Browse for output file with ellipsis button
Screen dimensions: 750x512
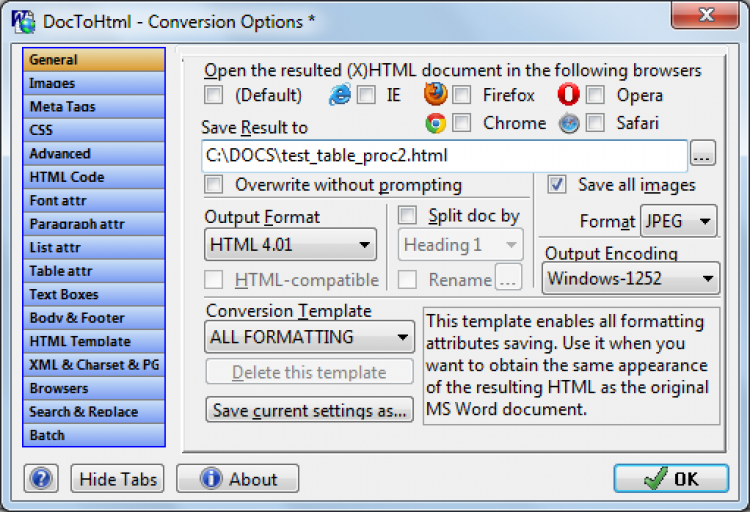click(703, 155)
